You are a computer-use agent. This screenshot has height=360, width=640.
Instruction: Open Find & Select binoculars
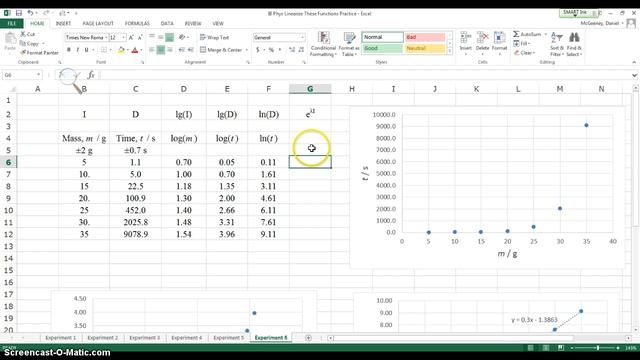point(574,44)
